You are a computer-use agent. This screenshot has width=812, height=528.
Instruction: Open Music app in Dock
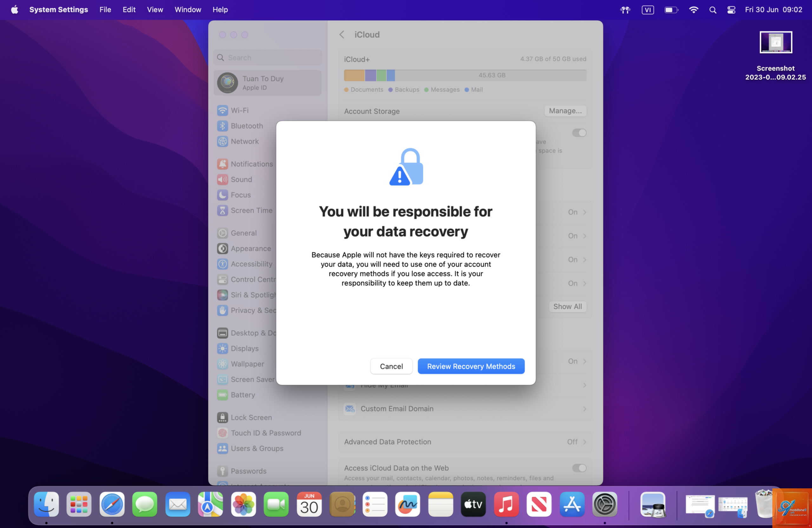(506, 504)
